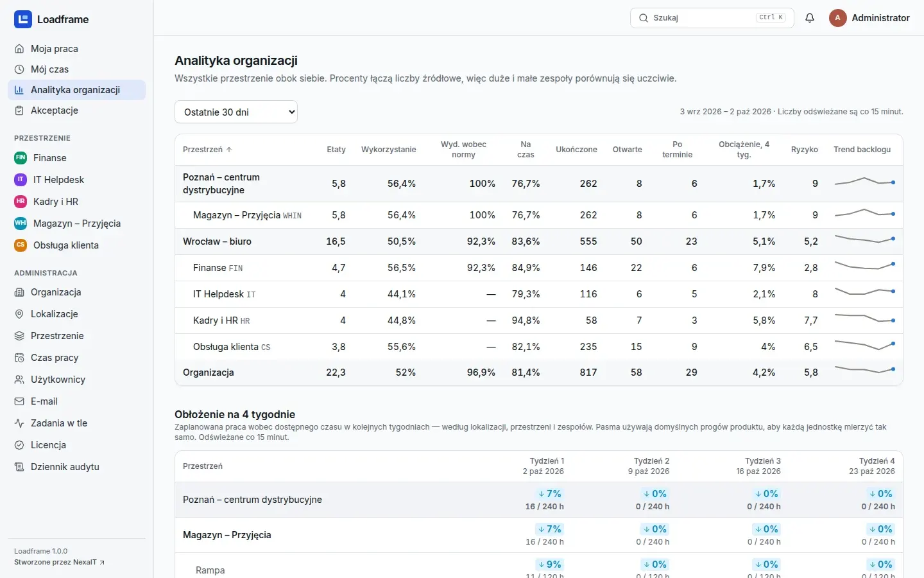This screenshot has height=578, width=924.
Task: Open the Ostatnie 30 dni dropdown
Action: click(x=236, y=112)
